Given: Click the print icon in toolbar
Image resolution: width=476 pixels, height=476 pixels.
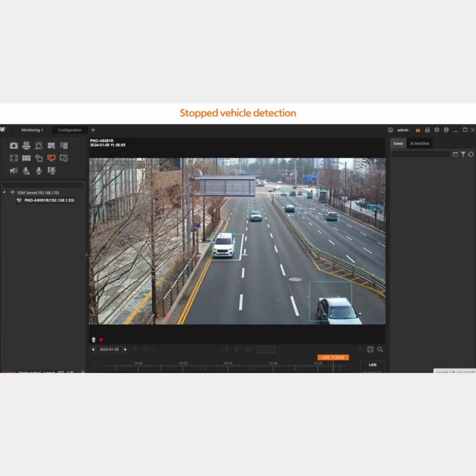Looking at the screenshot, I should click(26, 146).
